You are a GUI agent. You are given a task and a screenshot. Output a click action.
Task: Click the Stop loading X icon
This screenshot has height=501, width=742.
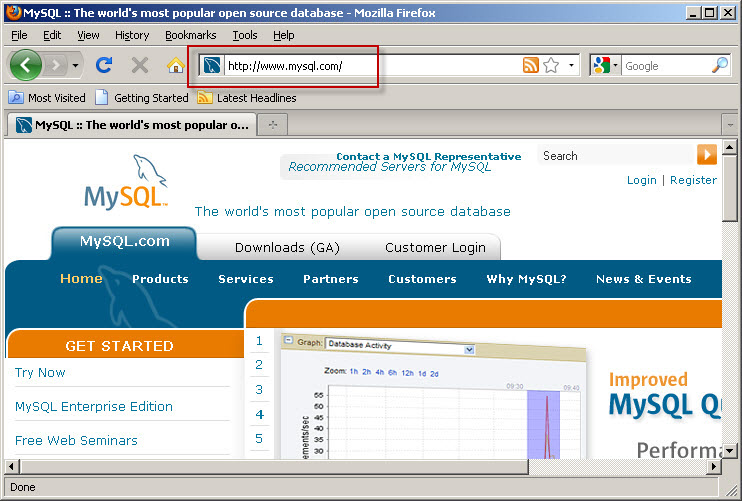140,65
